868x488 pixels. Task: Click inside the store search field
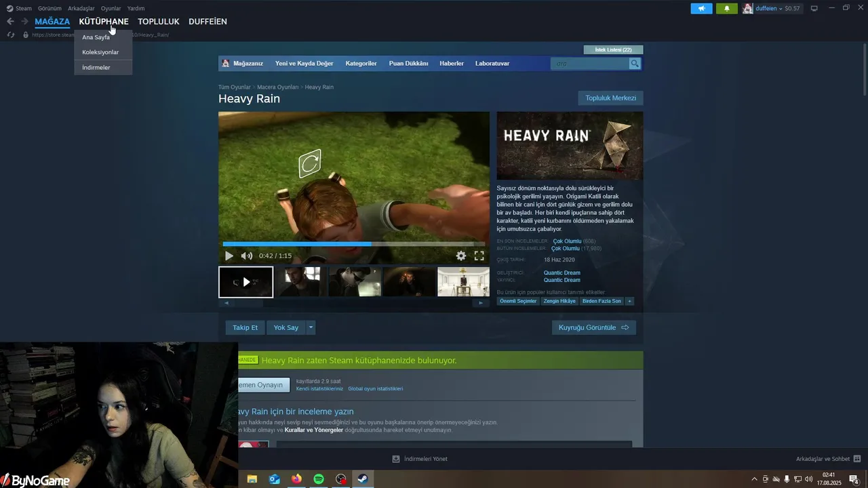(590, 64)
